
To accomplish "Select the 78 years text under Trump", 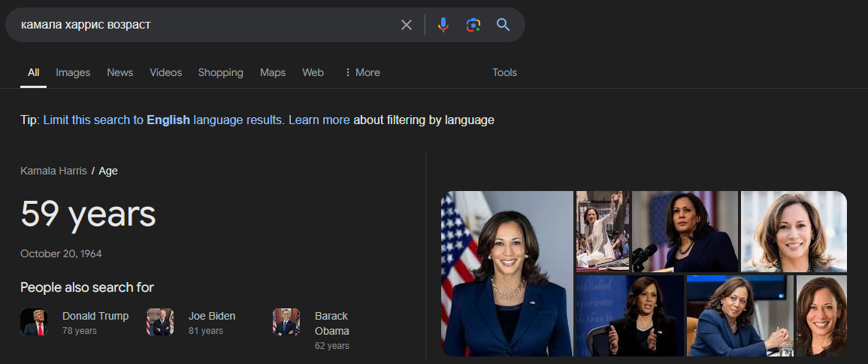I will (x=80, y=331).
